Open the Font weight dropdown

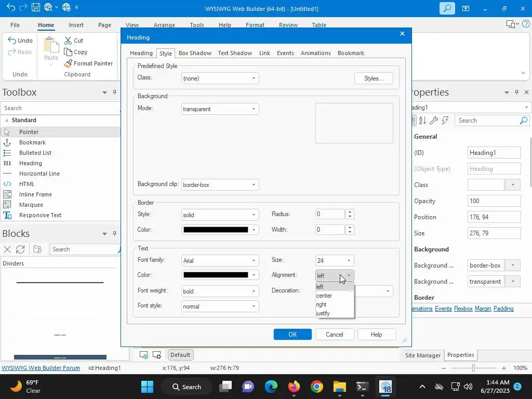tap(220, 291)
